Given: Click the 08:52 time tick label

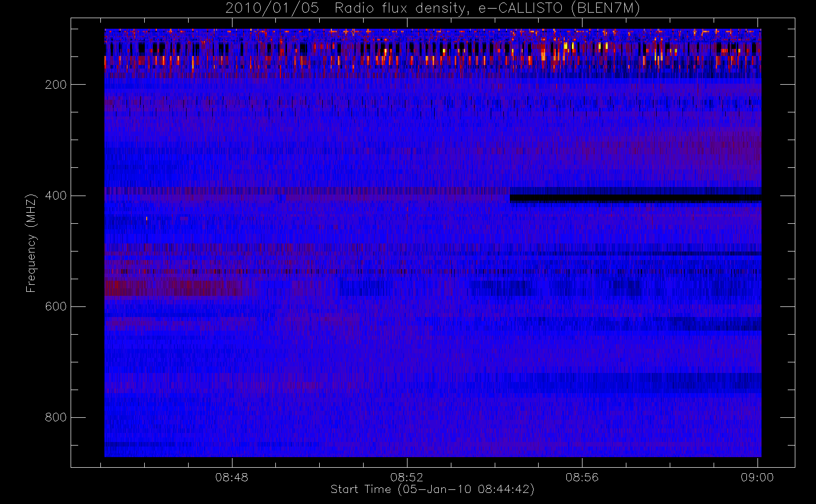Looking at the screenshot, I should tap(407, 477).
